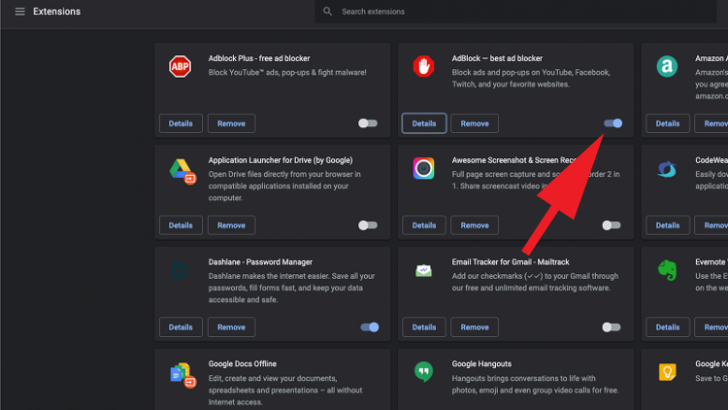Image resolution: width=728 pixels, height=410 pixels.
Task: Click 'Adblock Plus - free ad blocker' title
Action: [259, 58]
